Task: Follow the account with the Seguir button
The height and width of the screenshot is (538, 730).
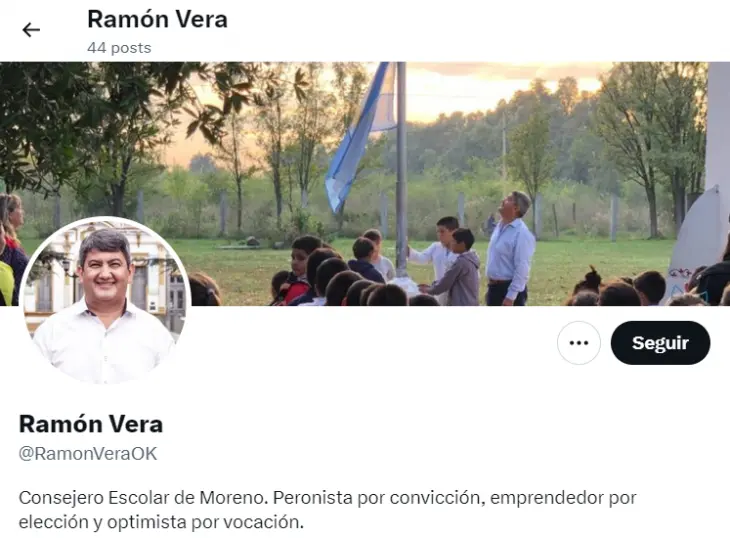Action: point(660,343)
